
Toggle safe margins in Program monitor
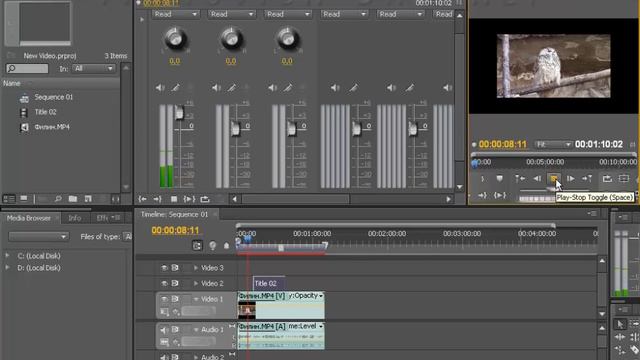pos(624,178)
